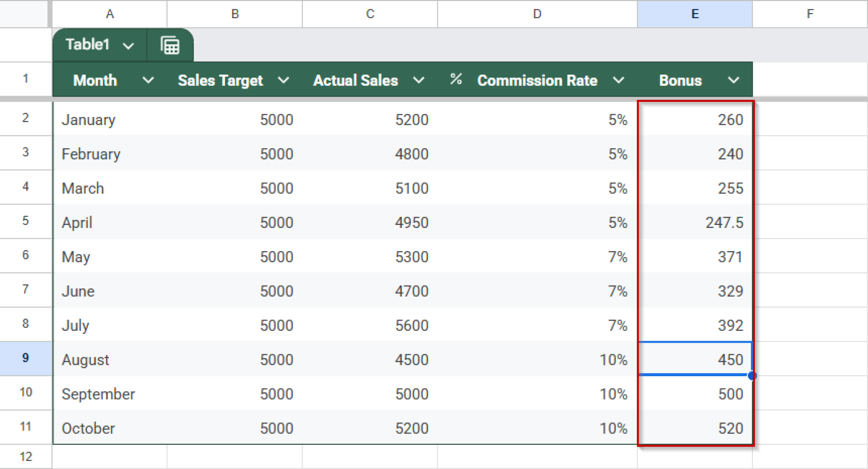Select the 10% commission rate cell for September

(x=537, y=393)
